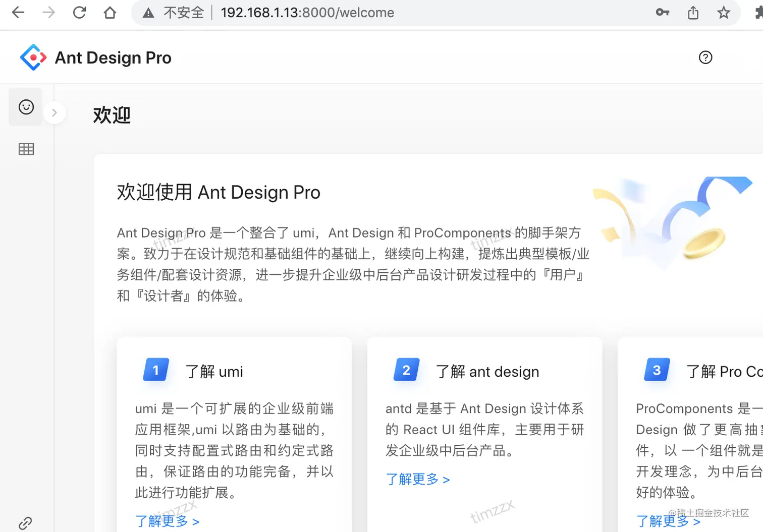Select the Welcome smiley menu item
The image size is (763, 532).
coord(26,107)
